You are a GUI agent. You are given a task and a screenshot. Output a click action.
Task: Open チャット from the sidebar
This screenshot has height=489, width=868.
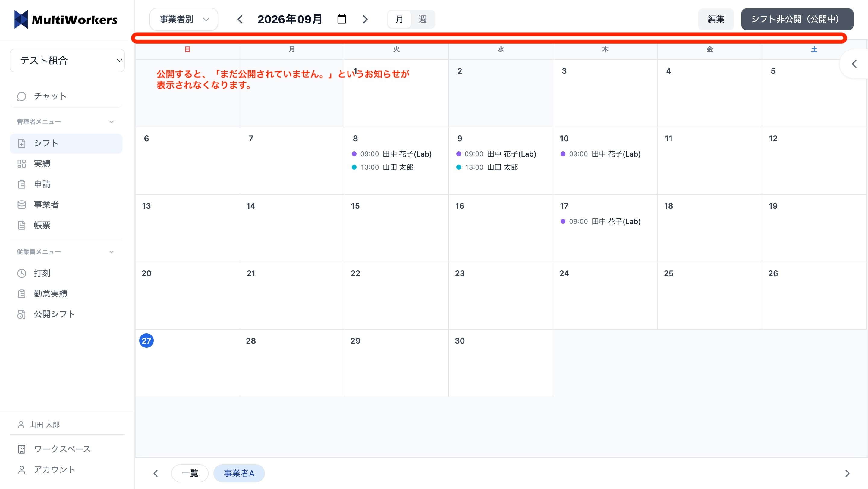[66, 96]
